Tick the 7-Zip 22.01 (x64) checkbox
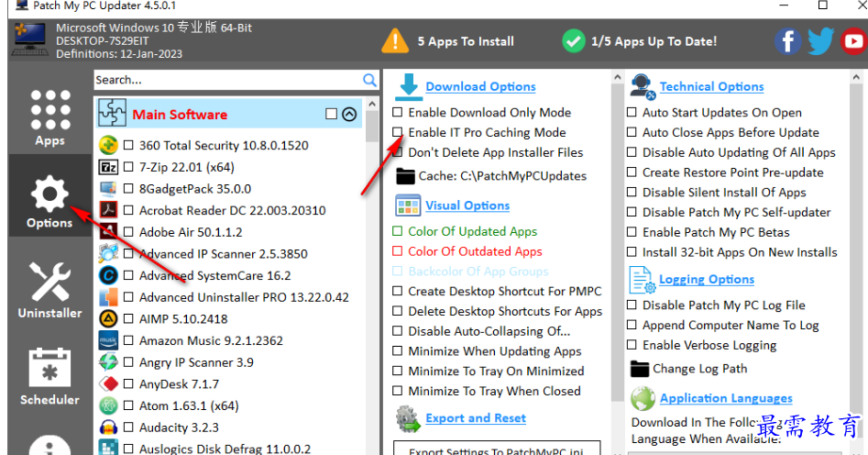Screen dimensions: 868x455 tap(128, 167)
